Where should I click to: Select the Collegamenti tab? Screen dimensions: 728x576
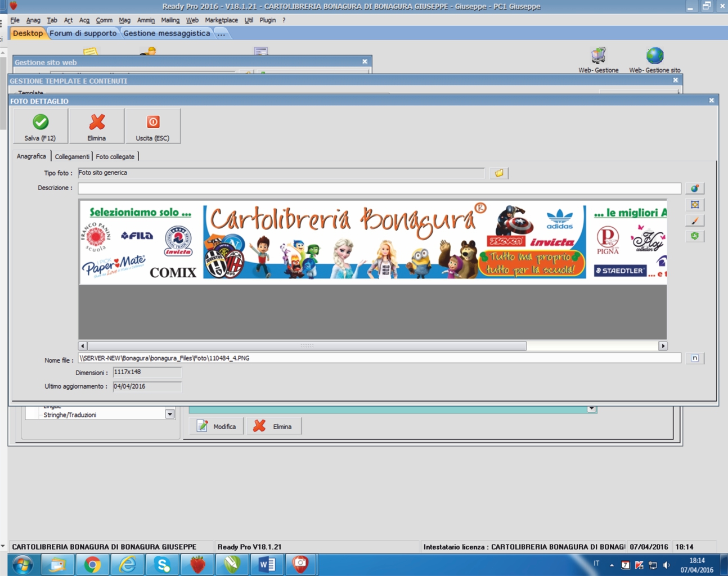tap(72, 156)
